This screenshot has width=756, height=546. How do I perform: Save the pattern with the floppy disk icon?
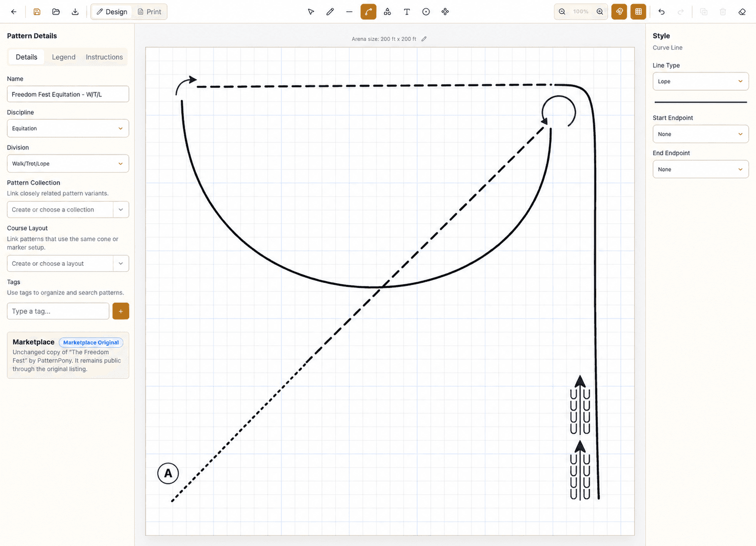coord(37,12)
